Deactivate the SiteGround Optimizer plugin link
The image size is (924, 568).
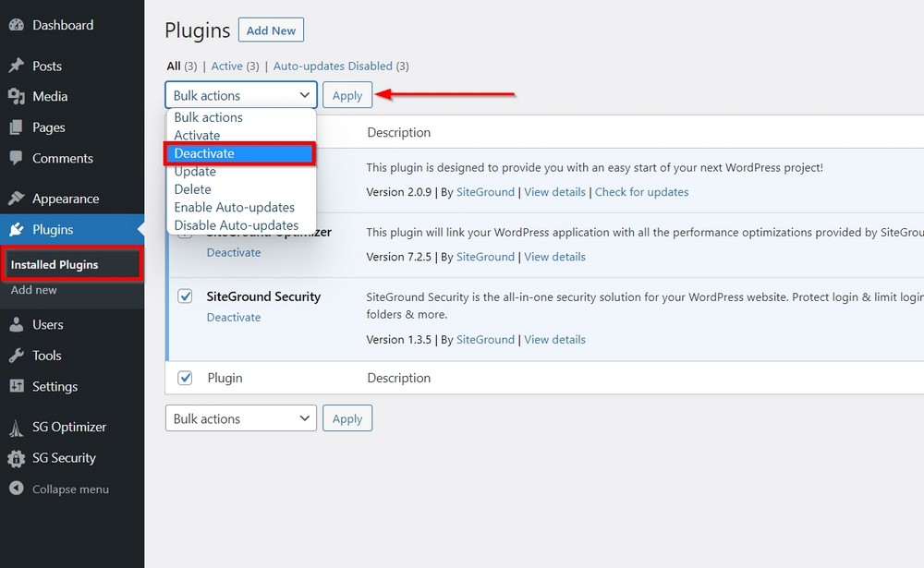pos(234,252)
